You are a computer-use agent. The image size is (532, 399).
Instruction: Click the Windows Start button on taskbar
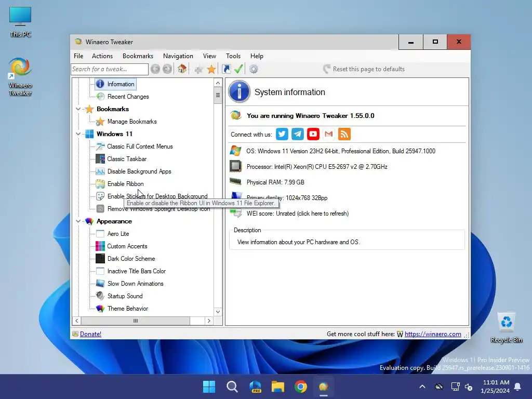coord(209,387)
